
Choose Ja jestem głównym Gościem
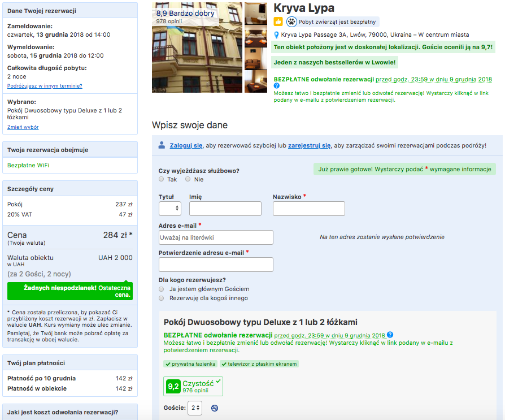pos(162,289)
